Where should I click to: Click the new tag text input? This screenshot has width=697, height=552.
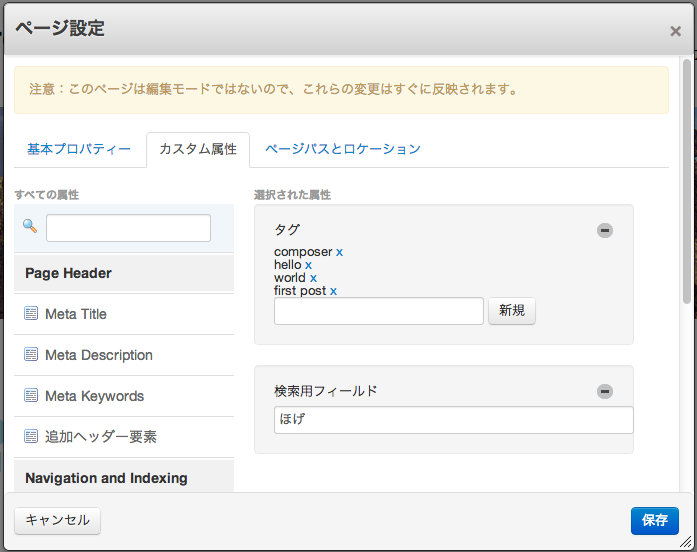tap(378, 311)
